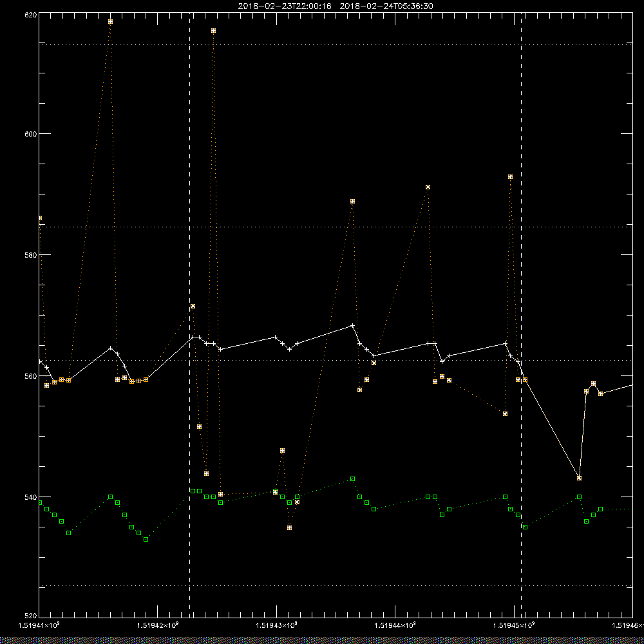Select the white line peak near 568
644x644 pixels.
point(353,325)
